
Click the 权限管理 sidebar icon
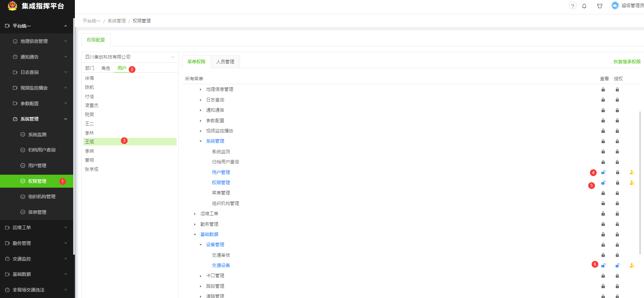[23, 181]
